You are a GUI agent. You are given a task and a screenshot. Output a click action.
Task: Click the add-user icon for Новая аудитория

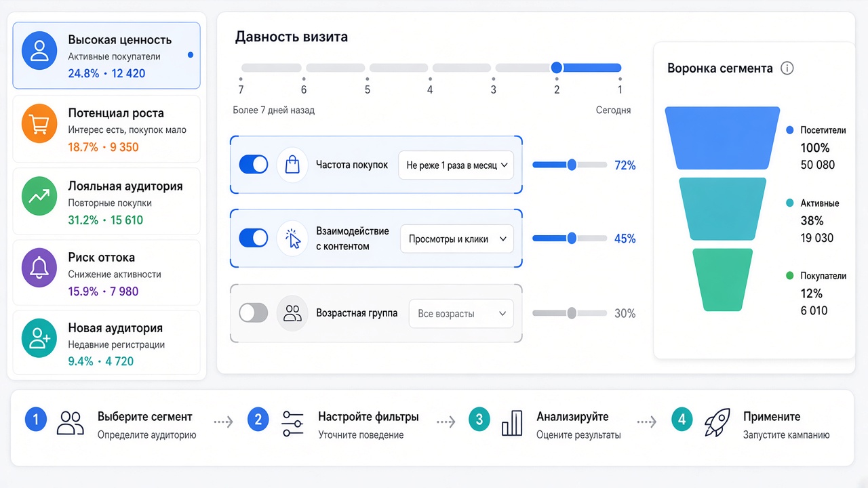tap(39, 338)
